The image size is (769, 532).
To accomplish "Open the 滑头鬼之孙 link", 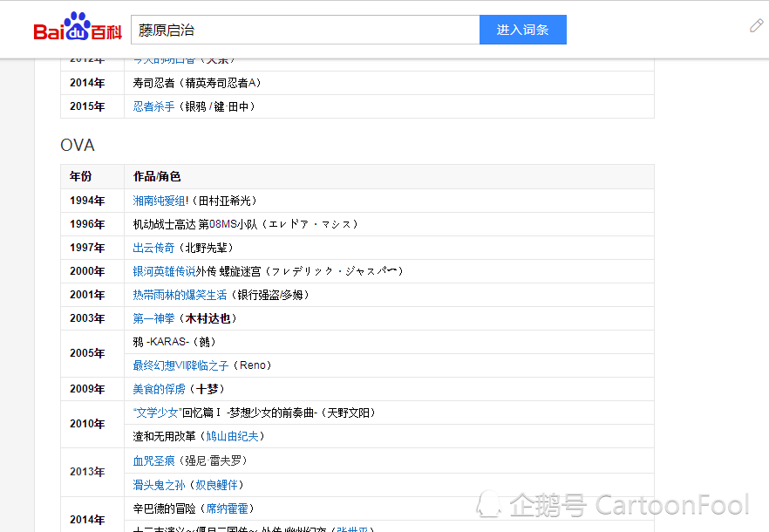I will point(159,486).
